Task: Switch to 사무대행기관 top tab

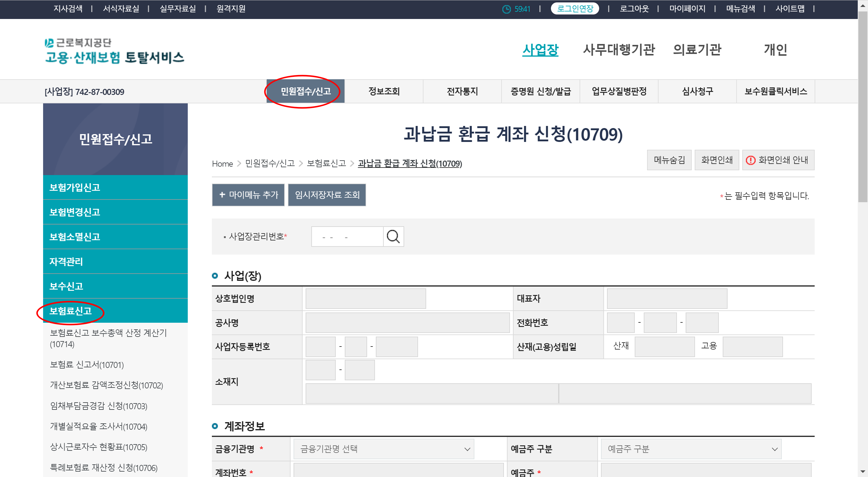Action: point(619,50)
